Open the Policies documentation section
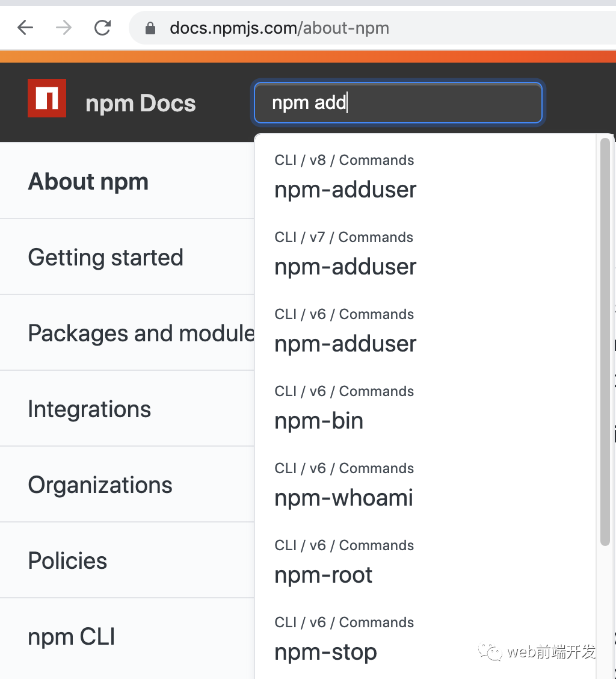Screen dimensions: 616x679 coord(67,560)
